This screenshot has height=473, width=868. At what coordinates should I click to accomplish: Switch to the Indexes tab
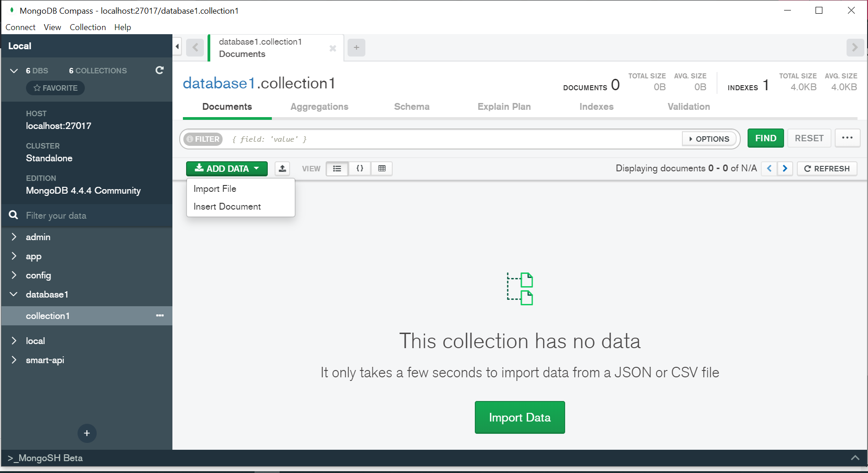pyautogui.click(x=597, y=107)
